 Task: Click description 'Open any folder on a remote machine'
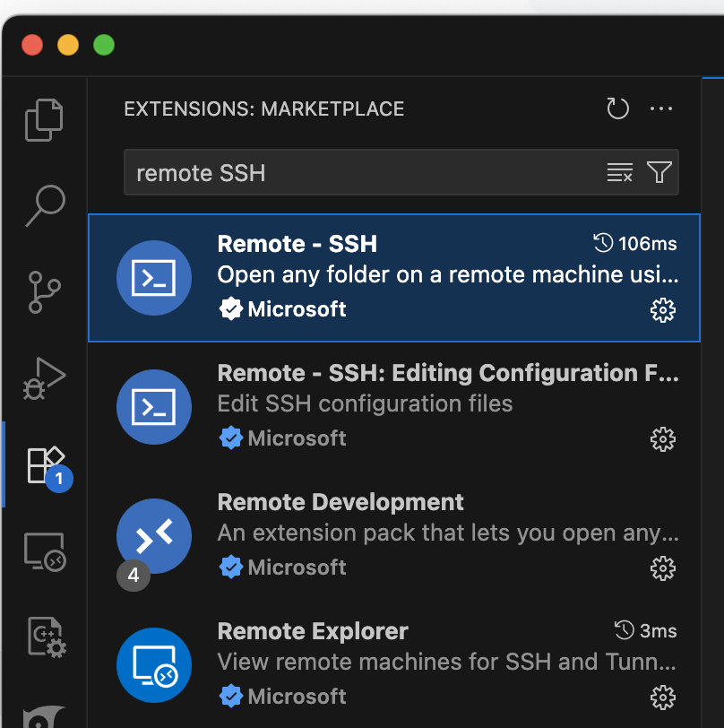click(448, 274)
